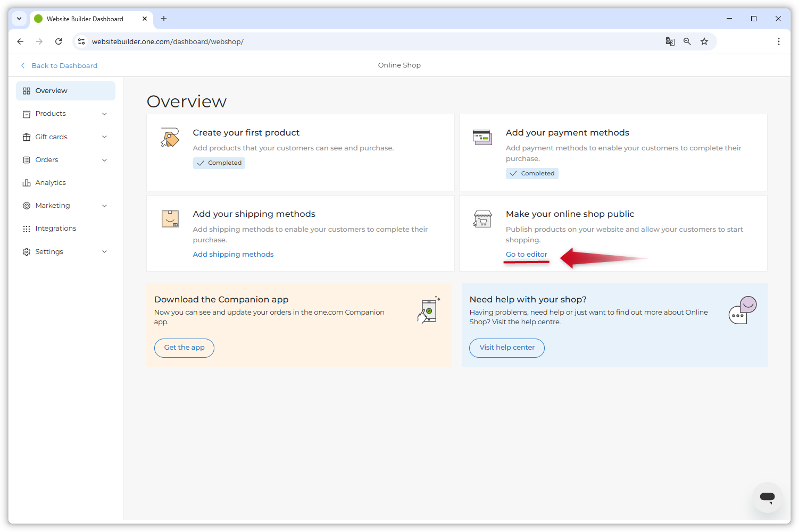Click the Overview grid icon in sidebar
Screen dimensions: 799x532
click(27, 90)
